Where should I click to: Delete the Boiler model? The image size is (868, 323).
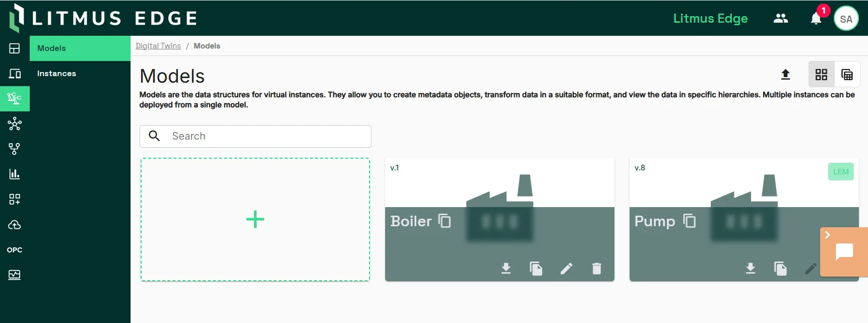597,269
